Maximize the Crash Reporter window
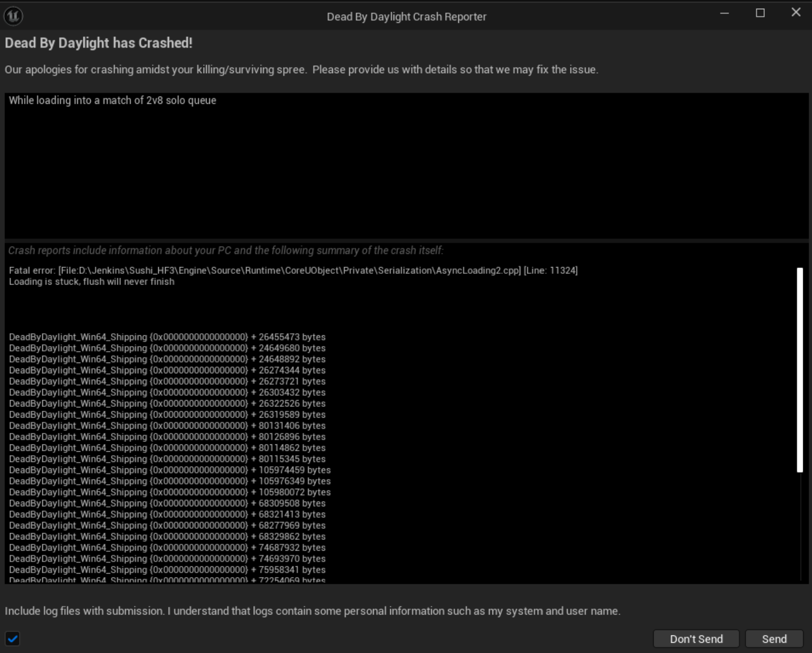The width and height of the screenshot is (812, 653). tap(760, 13)
